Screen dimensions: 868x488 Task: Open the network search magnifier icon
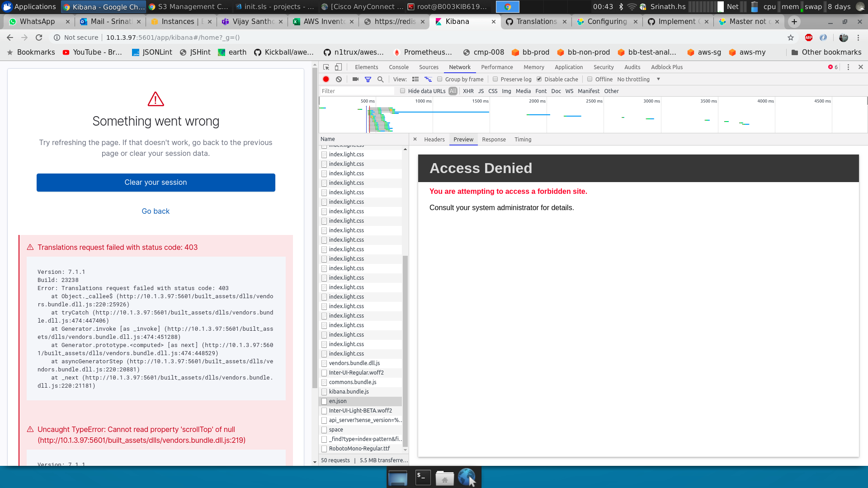point(381,79)
